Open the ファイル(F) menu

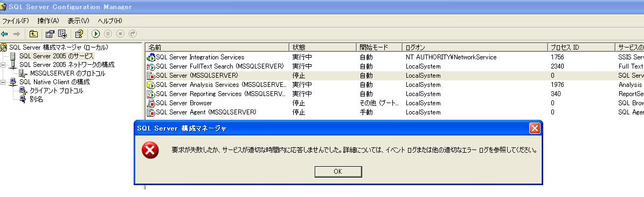click(16, 21)
